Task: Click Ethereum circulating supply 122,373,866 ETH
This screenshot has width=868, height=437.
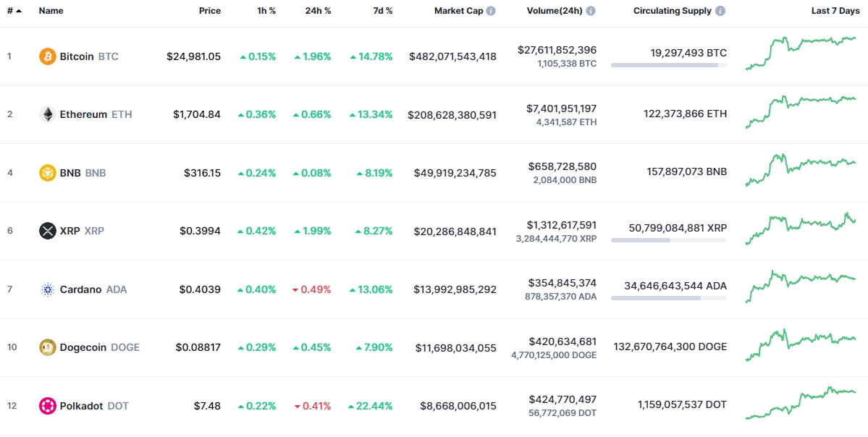Action: tap(686, 114)
